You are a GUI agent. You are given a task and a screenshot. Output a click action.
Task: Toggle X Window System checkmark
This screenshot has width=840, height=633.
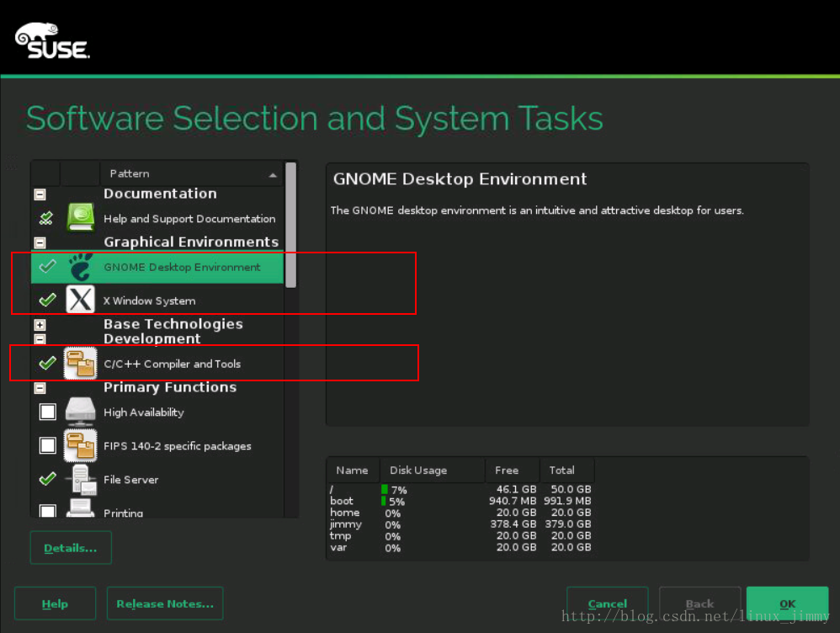click(x=48, y=300)
